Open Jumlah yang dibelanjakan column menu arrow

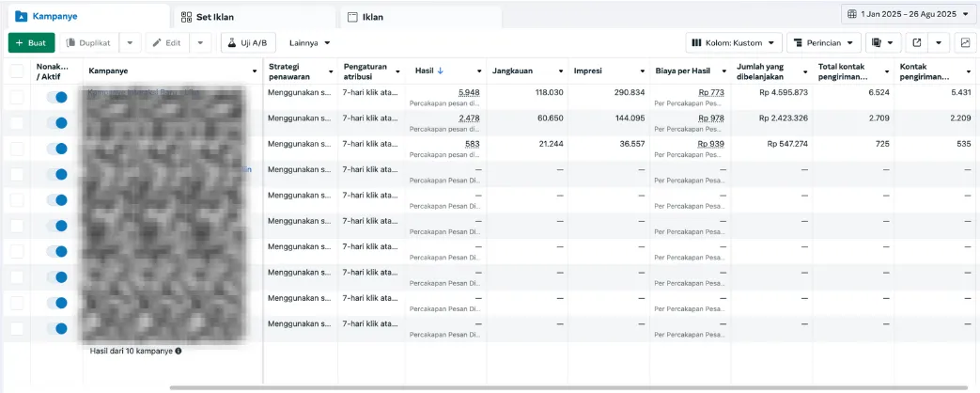(x=805, y=71)
